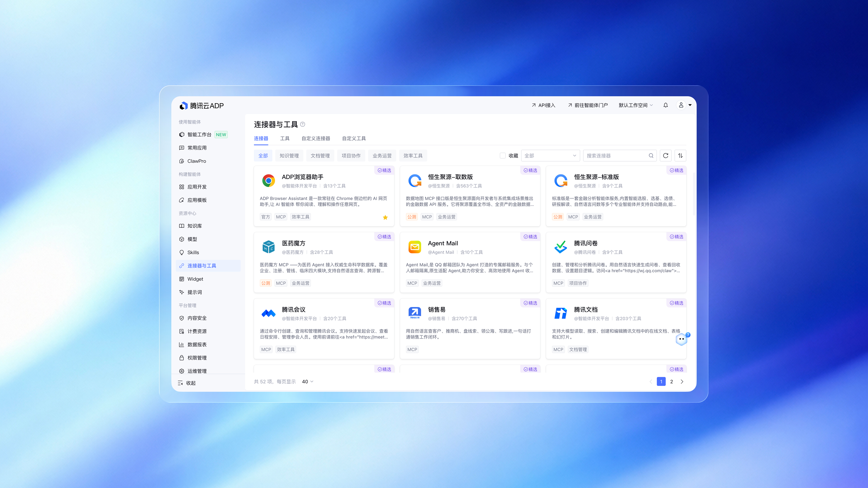Click the 腾讯文档 logo icon
Viewport: 868px width, 488px height.
click(561, 314)
